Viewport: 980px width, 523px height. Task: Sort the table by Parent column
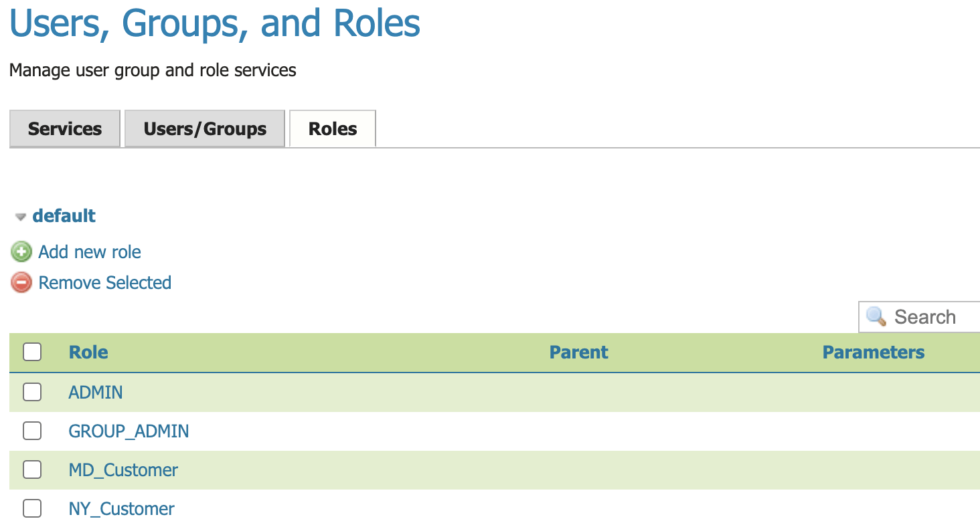(578, 352)
